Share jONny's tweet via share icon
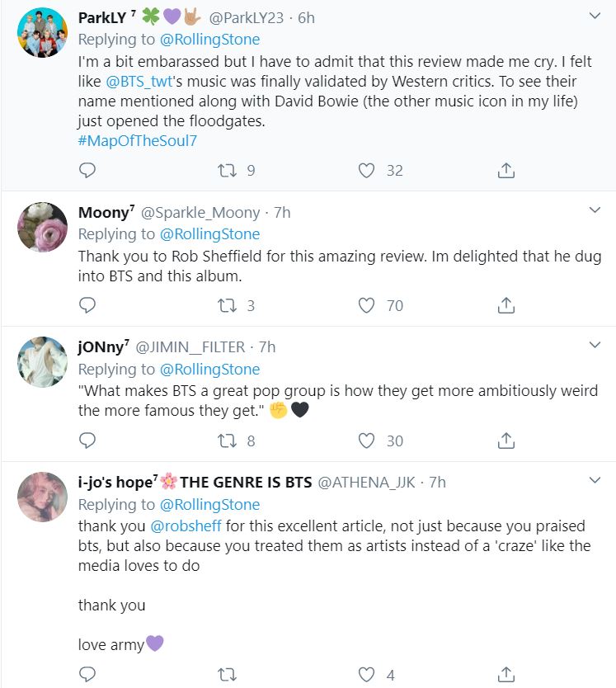616x688 pixels. pos(506,441)
